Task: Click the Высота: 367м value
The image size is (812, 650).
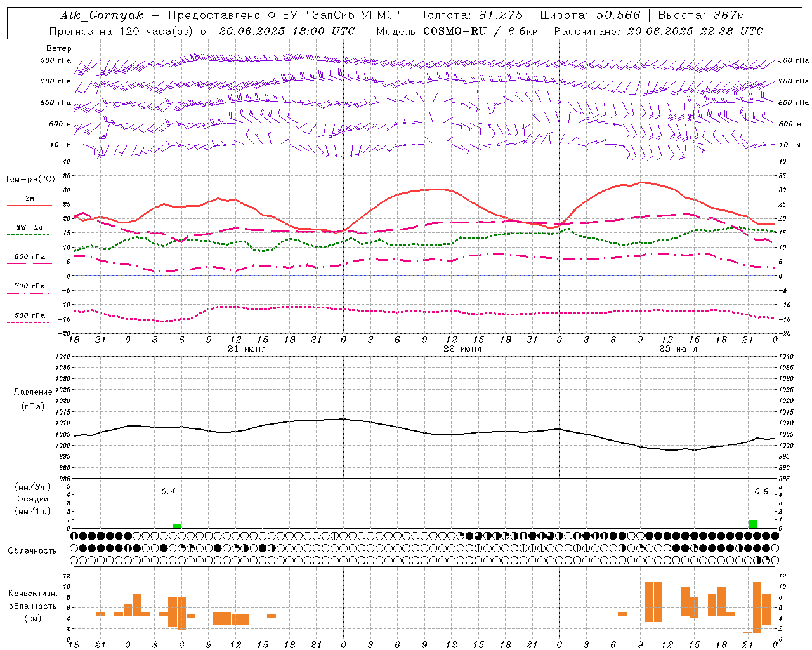Action: pos(700,15)
